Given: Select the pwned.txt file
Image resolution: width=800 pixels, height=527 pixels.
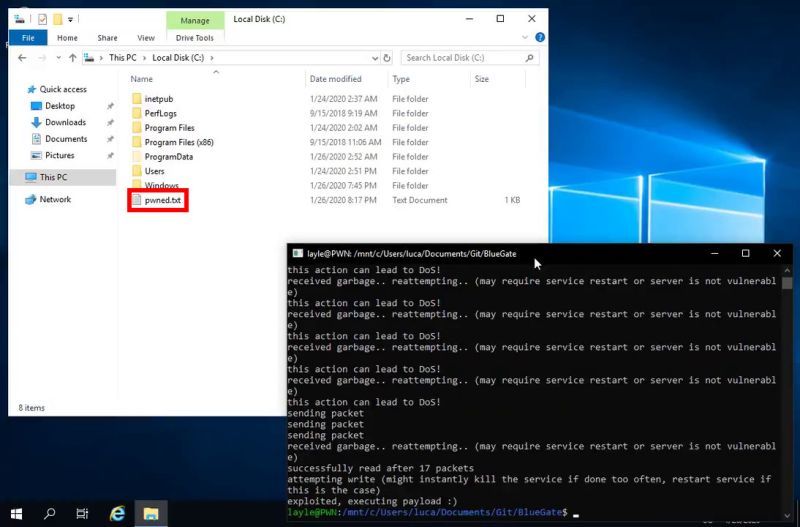Looking at the screenshot, I should 161,200.
